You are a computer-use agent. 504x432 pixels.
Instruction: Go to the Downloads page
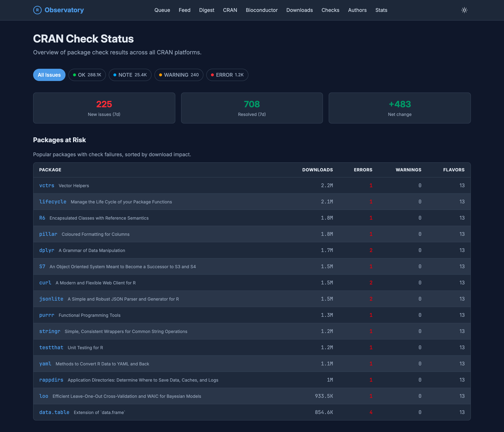pos(300,10)
